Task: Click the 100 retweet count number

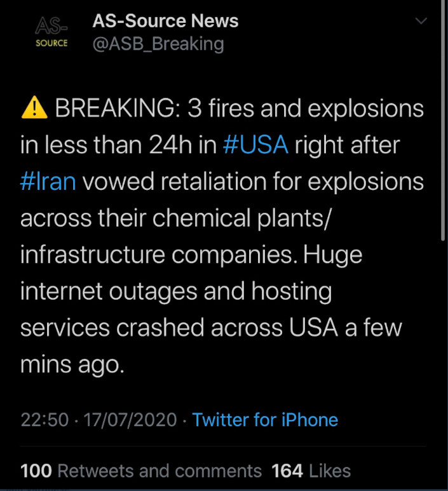Action: pos(36,471)
